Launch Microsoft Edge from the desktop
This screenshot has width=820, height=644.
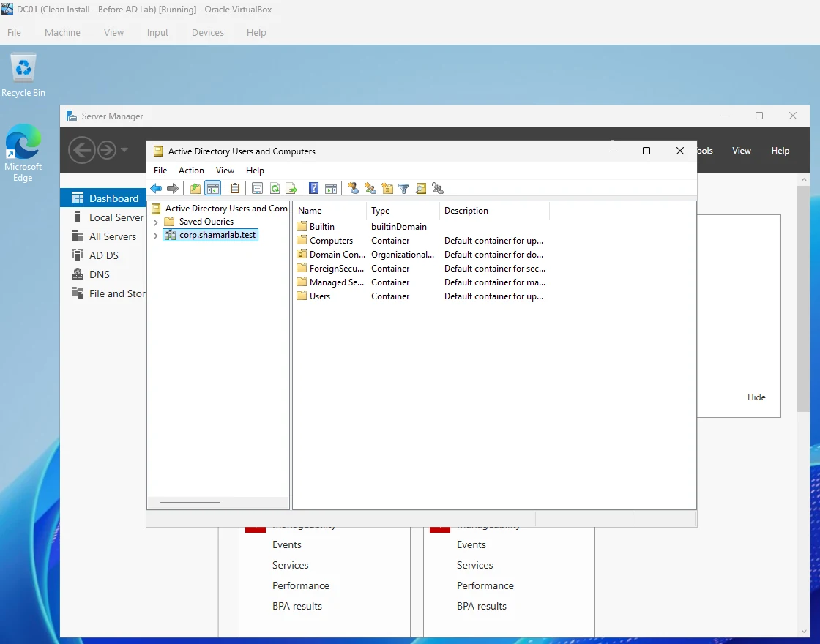[x=23, y=153]
